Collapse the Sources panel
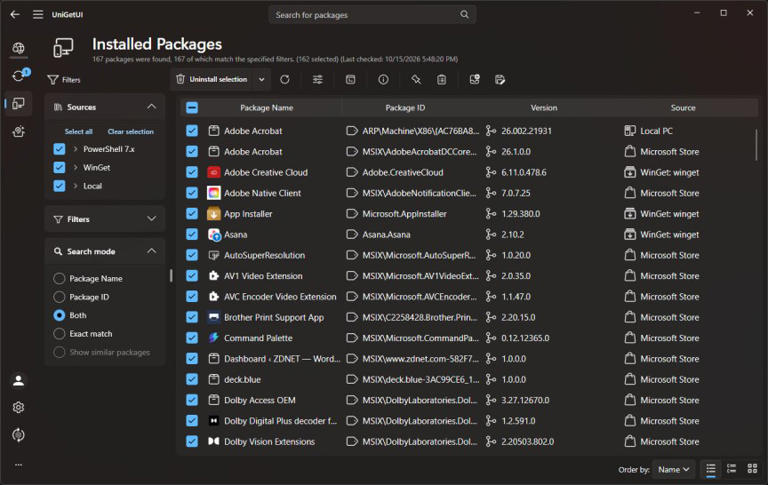Screen dimensions: 768x485 tap(152, 107)
